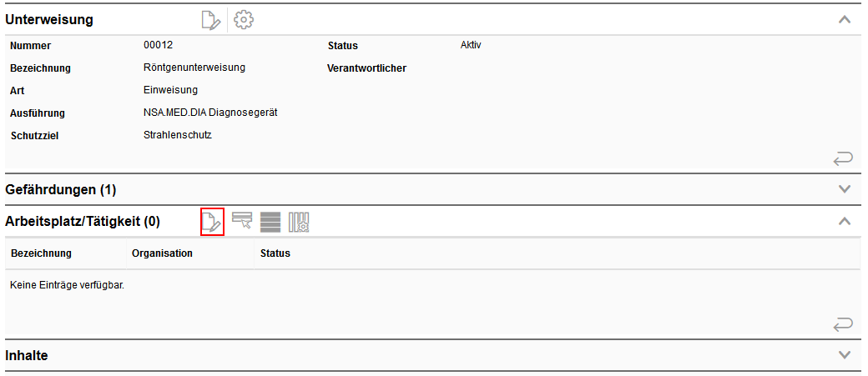This screenshot has width=868, height=376.
Task: Click the Unterweisung section title
Action: (49, 20)
